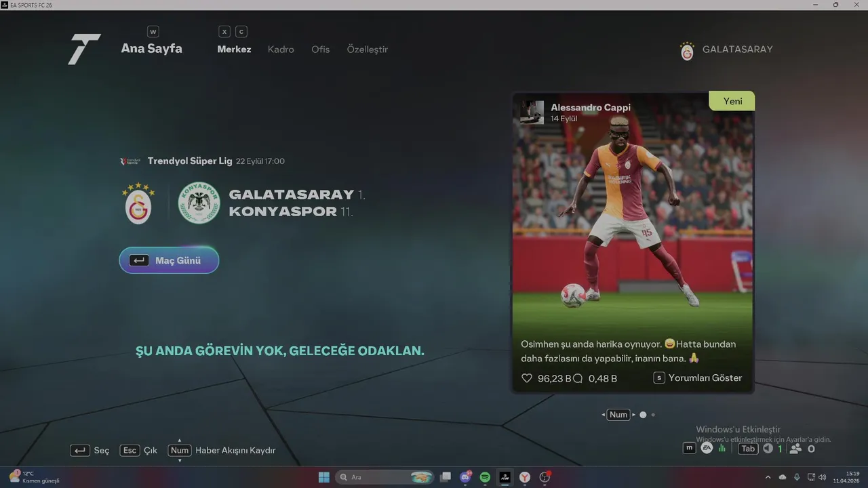Click the Yeni badge on news card

pos(732,101)
